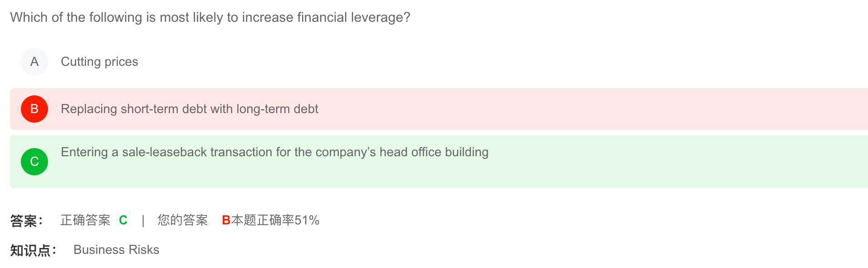Click the vertical divider between 正确答案 and 您的答案
The image size is (868, 268).
(143, 221)
